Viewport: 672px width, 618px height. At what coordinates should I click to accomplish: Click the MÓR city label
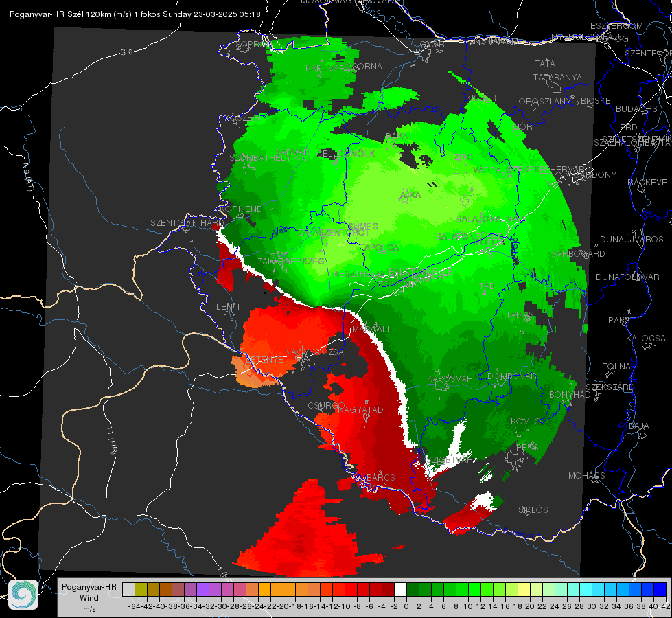click(523, 126)
